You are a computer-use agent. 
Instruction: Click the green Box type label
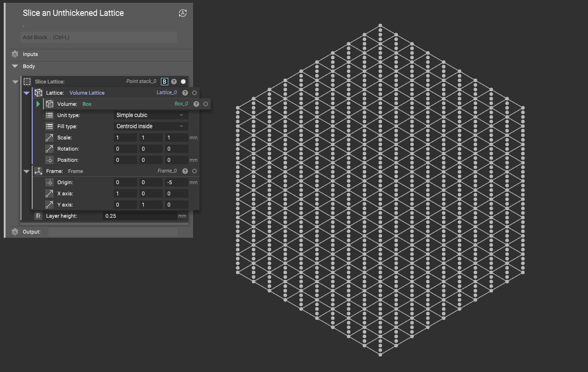[87, 104]
